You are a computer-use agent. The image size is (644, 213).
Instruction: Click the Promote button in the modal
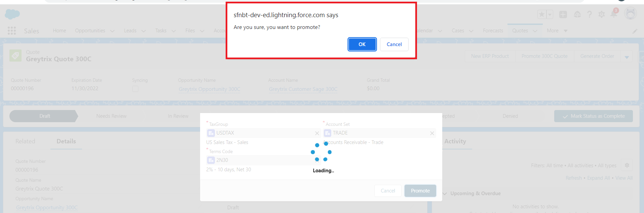tap(420, 191)
